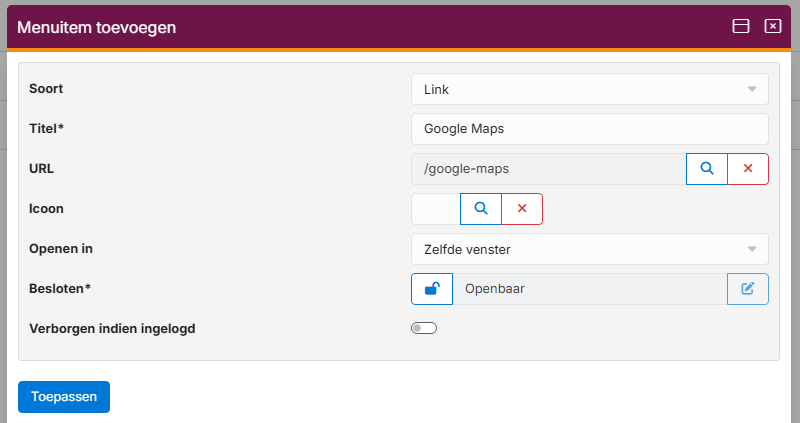Browse for an icon using Icoon search button
This screenshot has width=800, height=423.
point(480,209)
